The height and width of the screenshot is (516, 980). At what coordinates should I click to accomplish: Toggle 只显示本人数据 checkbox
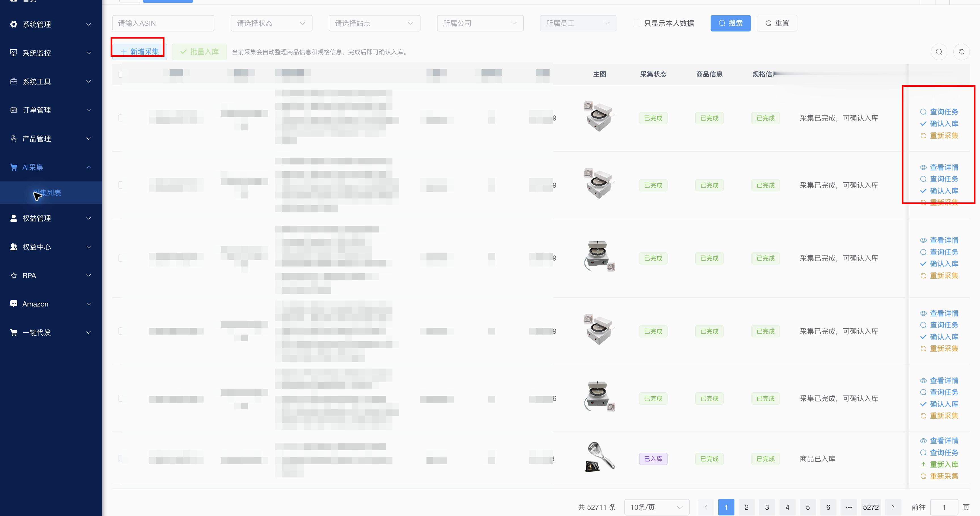pos(636,23)
